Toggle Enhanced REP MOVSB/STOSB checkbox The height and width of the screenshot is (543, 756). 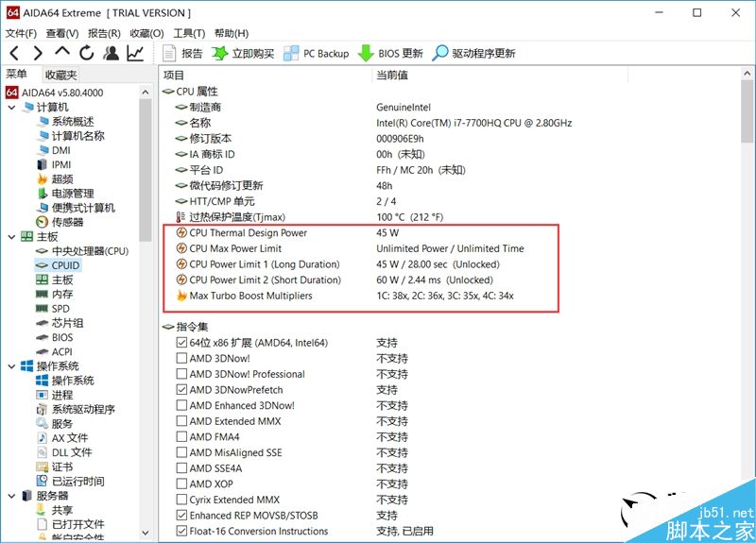pyautogui.click(x=181, y=515)
